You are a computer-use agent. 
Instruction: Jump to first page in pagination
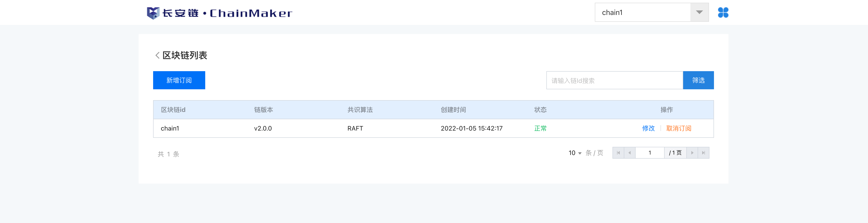[618, 153]
